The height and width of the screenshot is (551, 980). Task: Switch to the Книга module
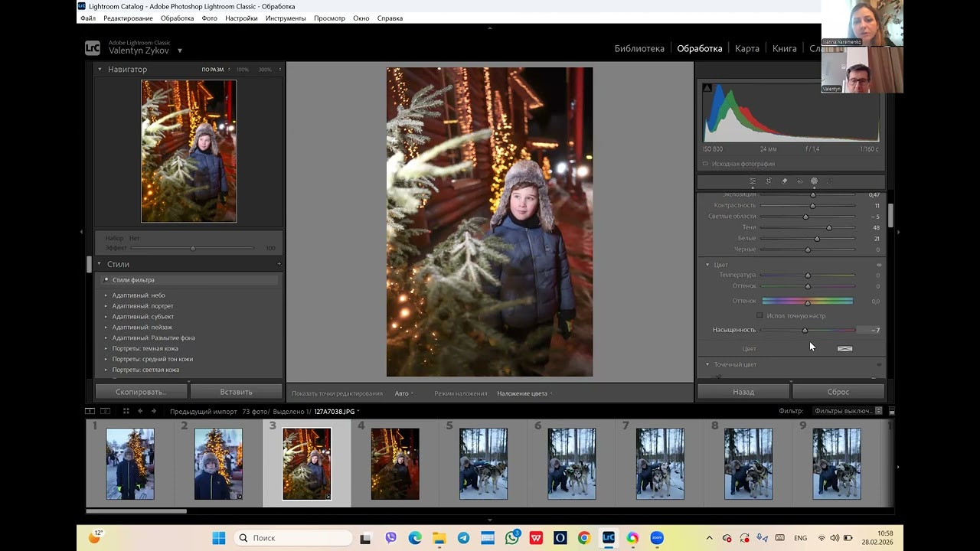785,48
